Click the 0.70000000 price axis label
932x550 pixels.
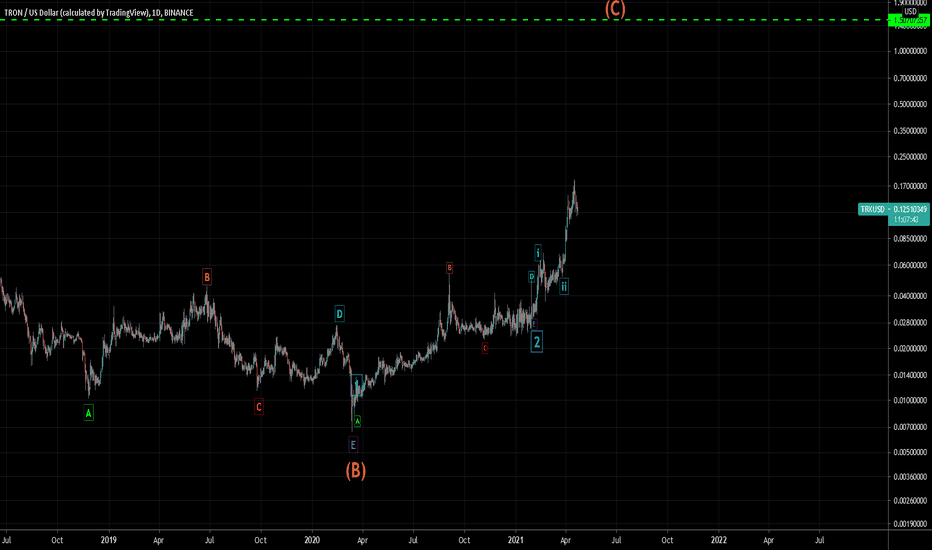910,78
